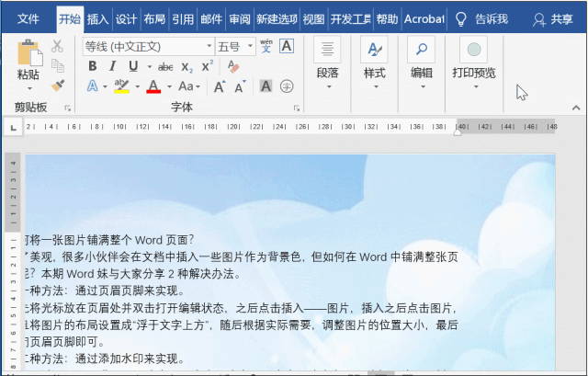Open the Acrobat tab
This screenshot has width=588, height=376.
(424, 18)
